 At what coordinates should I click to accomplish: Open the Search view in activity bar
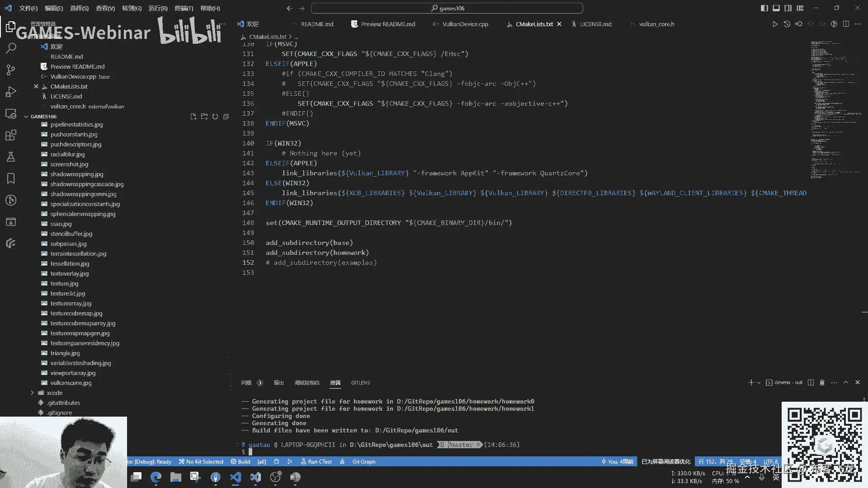coord(11,48)
